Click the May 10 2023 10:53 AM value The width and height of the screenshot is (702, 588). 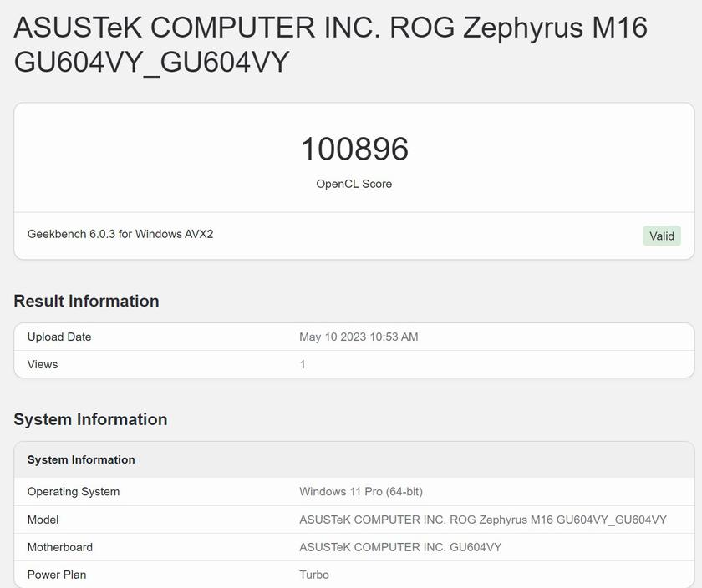coord(359,337)
